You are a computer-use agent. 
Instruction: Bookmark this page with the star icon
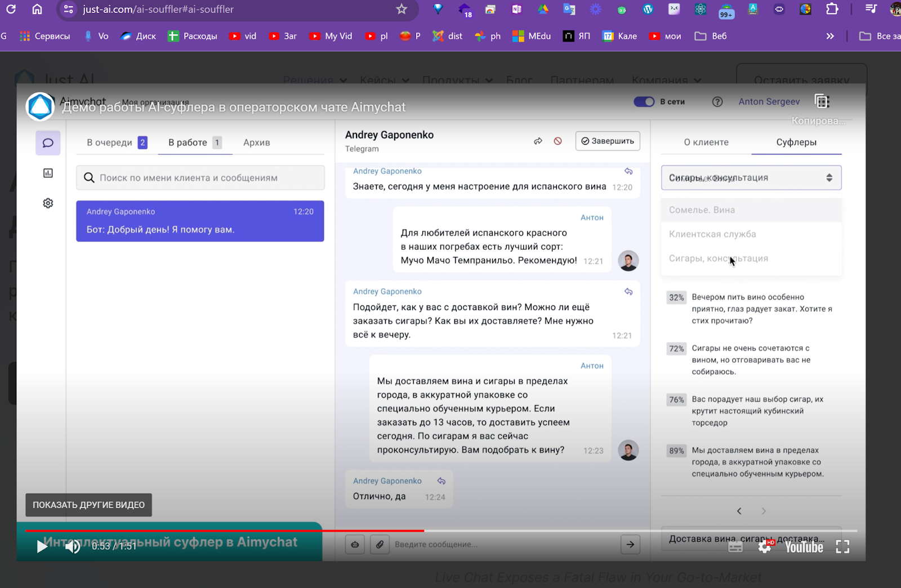click(x=402, y=9)
